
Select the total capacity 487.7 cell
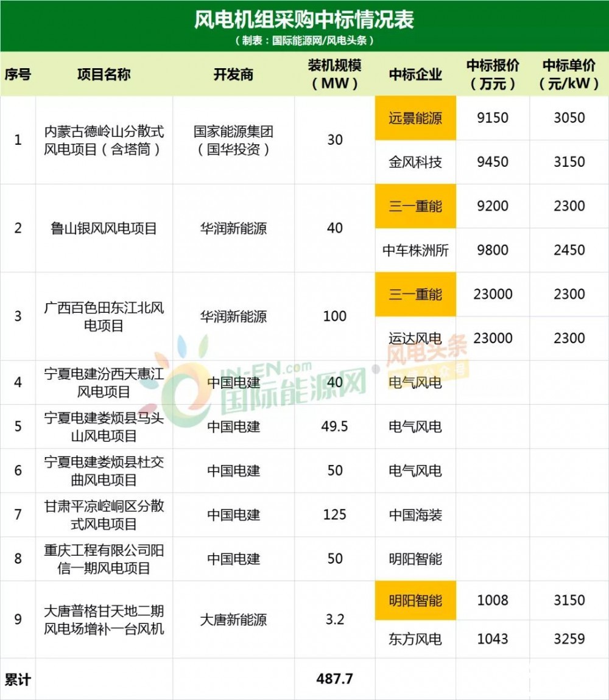[x=334, y=678]
